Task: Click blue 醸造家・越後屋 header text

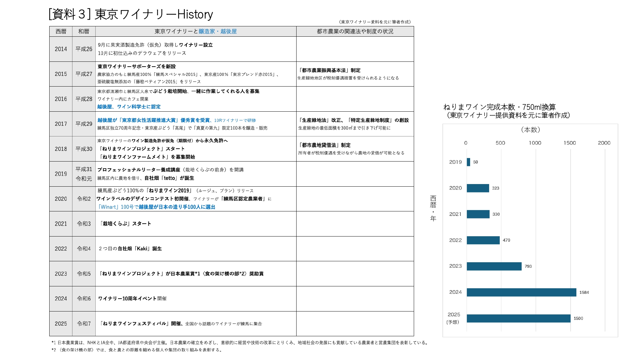Action: [x=218, y=31]
